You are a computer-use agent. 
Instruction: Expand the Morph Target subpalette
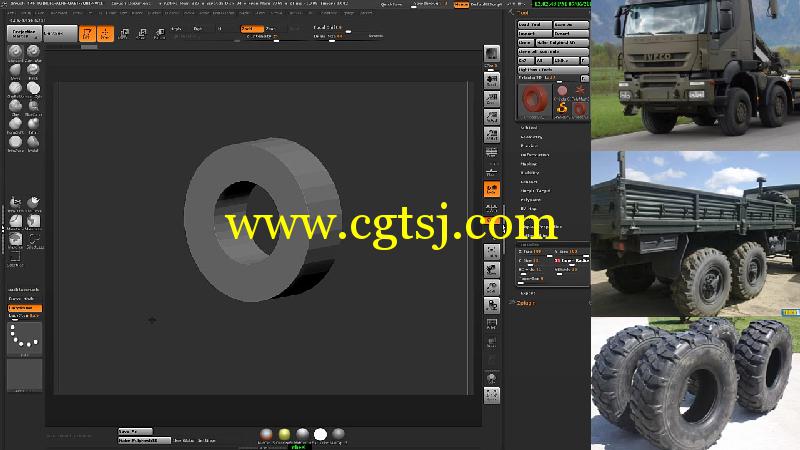(x=535, y=191)
